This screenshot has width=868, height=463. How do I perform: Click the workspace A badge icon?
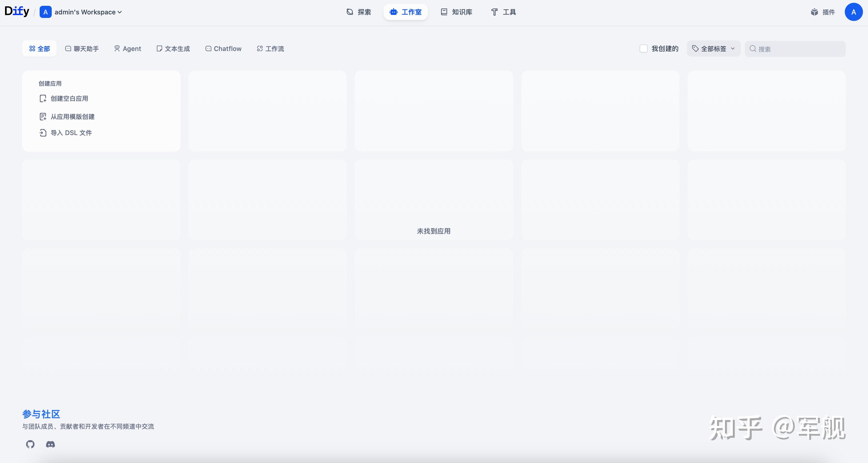point(45,12)
